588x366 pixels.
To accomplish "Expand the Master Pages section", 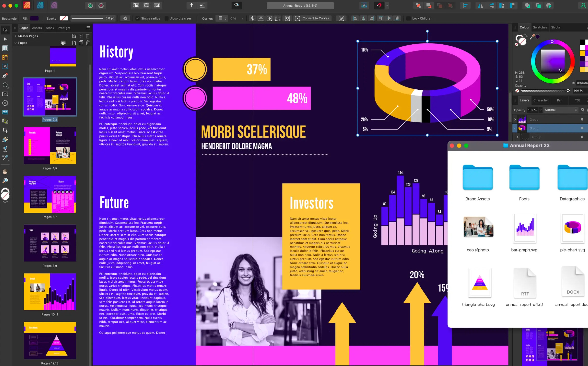I will 15,36.
